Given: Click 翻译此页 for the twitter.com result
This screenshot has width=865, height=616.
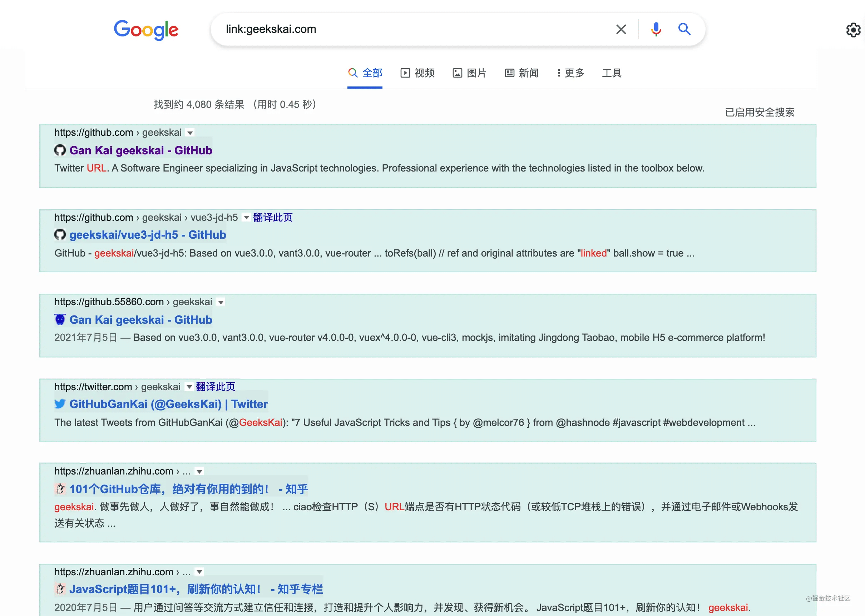Looking at the screenshot, I should pos(216,387).
